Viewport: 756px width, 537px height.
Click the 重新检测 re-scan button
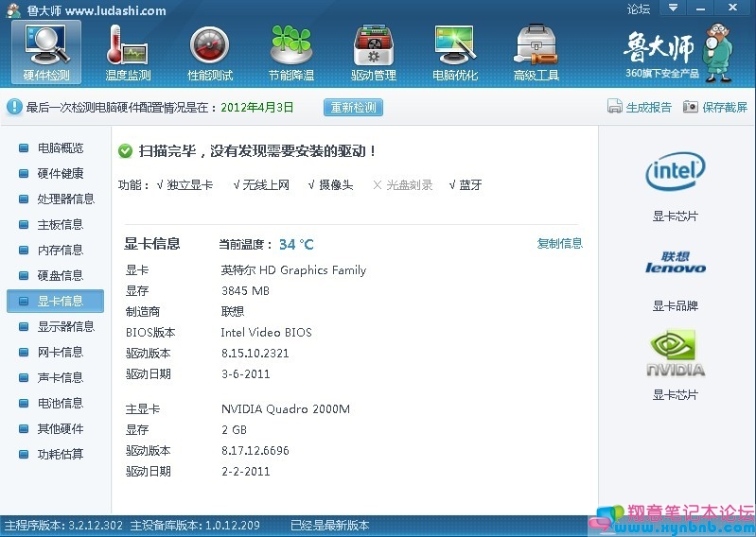pyautogui.click(x=354, y=108)
